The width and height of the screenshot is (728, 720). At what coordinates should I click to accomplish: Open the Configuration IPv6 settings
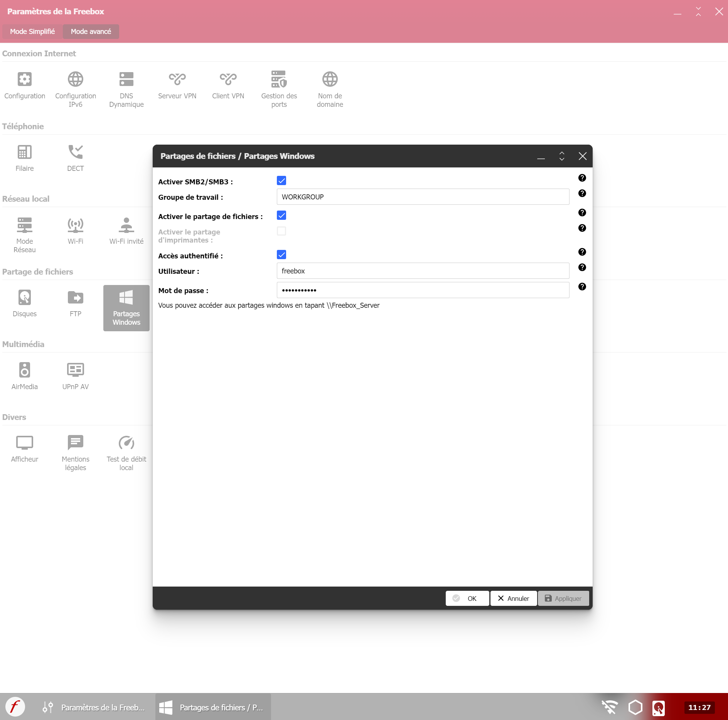(75, 89)
